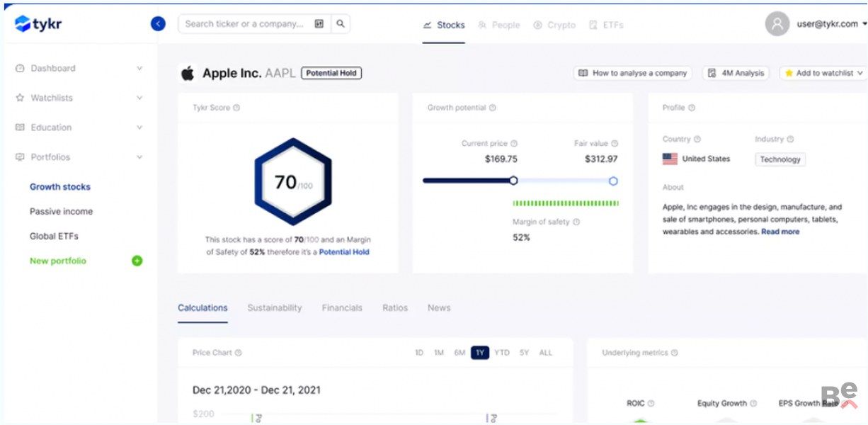
Task: Click the Country info icon
Action: (x=697, y=140)
